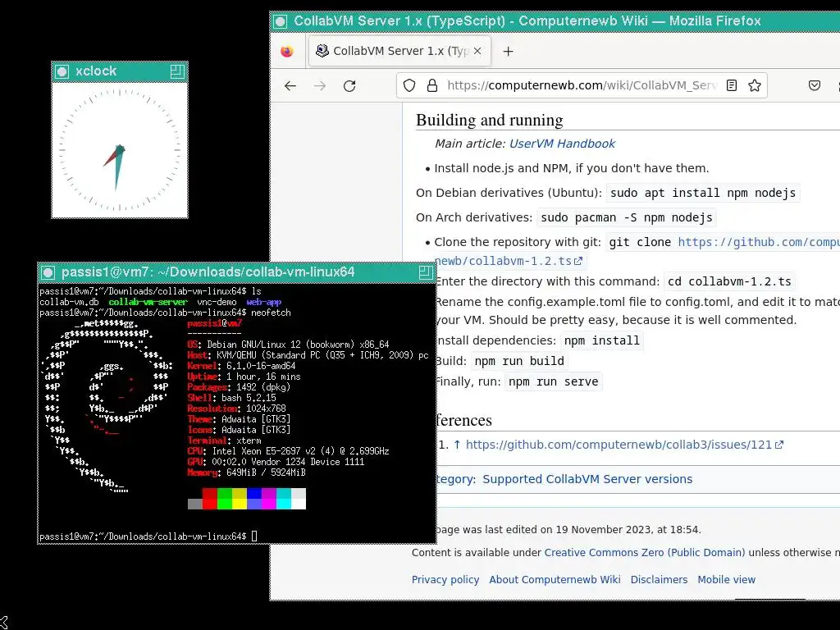Click the 'sudo apt install npm nodejs' code
This screenshot has width=840, height=630.
(x=703, y=193)
